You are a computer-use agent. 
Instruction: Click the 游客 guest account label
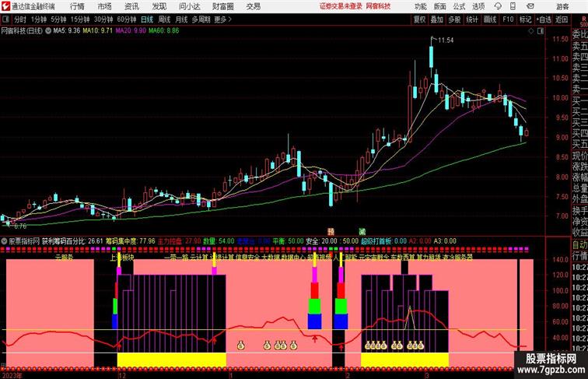(x=562, y=6)
